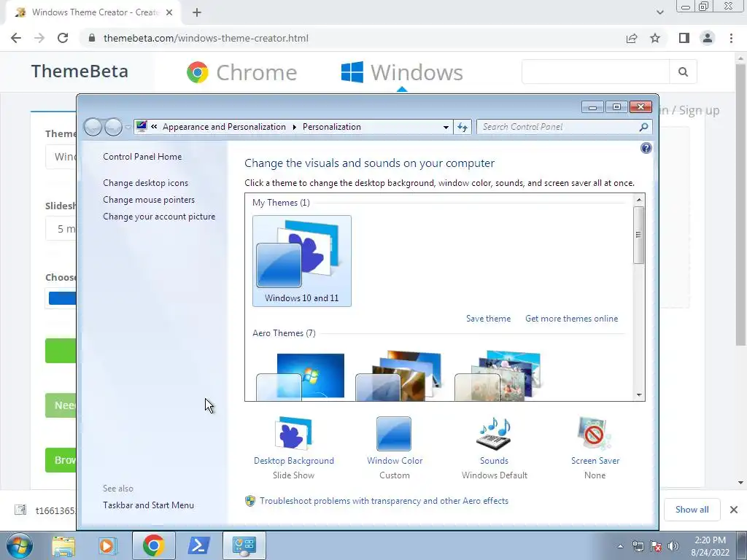The height and width of the screenshot is (560, 747).
Task: Open Chrome three-dot menu
Action: pyautogui.click(x=731, y=38)
